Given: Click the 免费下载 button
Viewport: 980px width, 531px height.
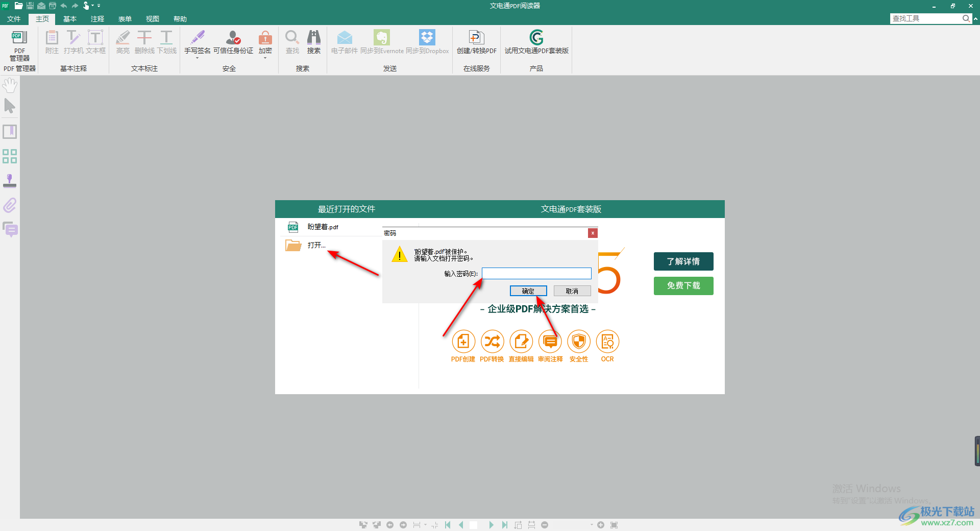Looking at the screenshot, I should click(x=683, y=286).
